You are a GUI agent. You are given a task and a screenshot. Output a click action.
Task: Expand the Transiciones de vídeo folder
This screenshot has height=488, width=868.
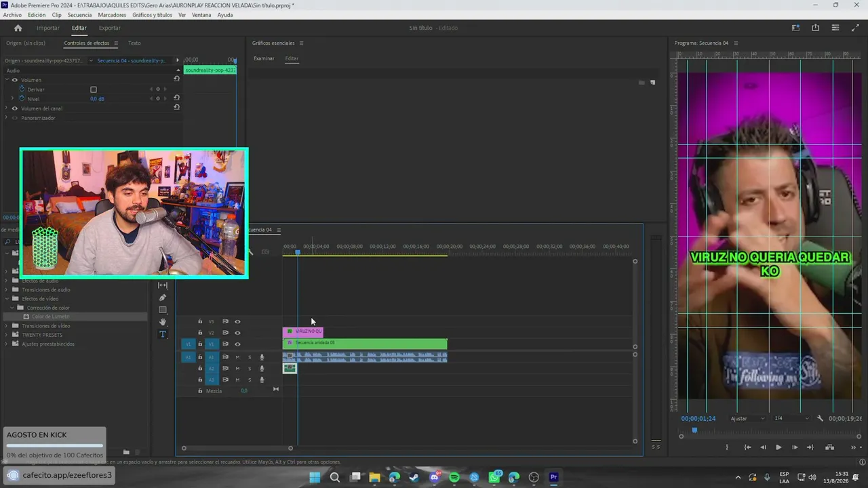coord(7,326)
